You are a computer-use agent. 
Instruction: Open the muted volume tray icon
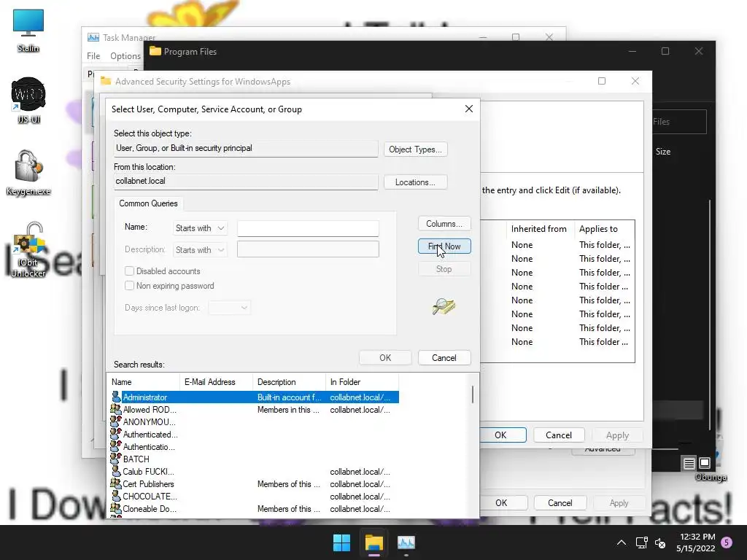pos(660,542)
